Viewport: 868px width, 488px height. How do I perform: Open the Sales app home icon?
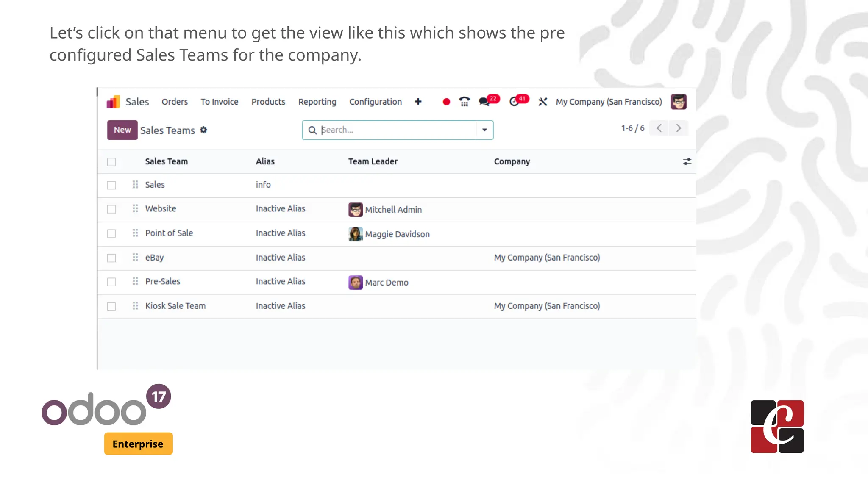point(113,102)
